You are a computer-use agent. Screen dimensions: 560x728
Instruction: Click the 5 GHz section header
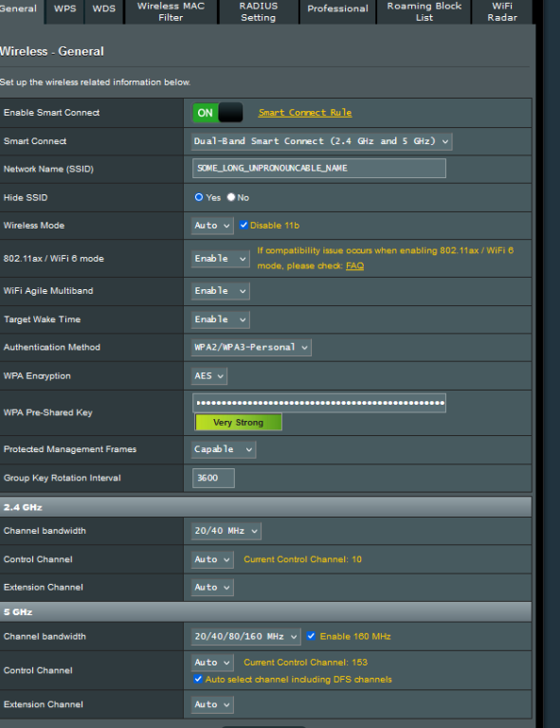coord(265,612)
